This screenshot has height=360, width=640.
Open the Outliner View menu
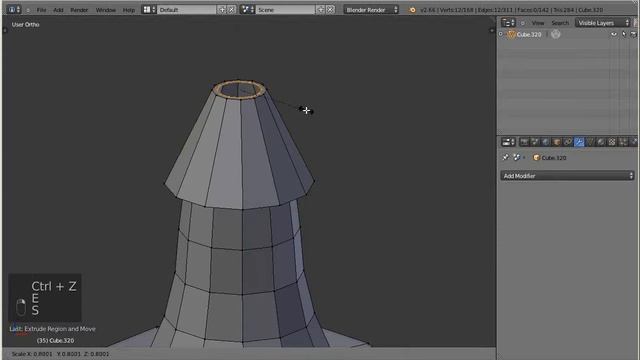coord(538,23)
